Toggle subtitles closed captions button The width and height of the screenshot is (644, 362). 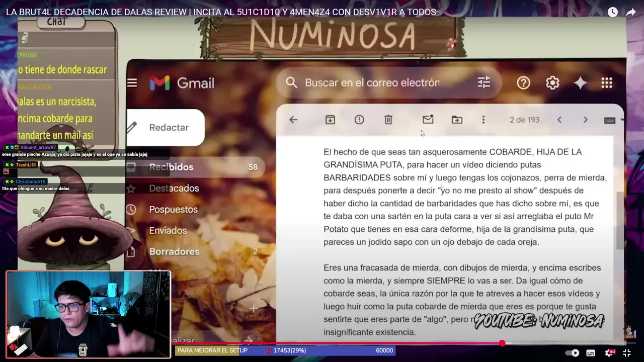591,353
